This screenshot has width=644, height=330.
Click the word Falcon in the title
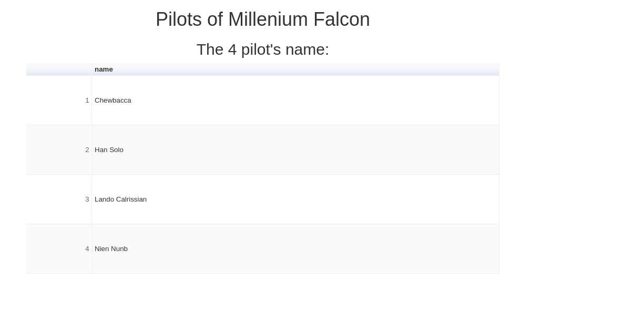pos(342,19)
